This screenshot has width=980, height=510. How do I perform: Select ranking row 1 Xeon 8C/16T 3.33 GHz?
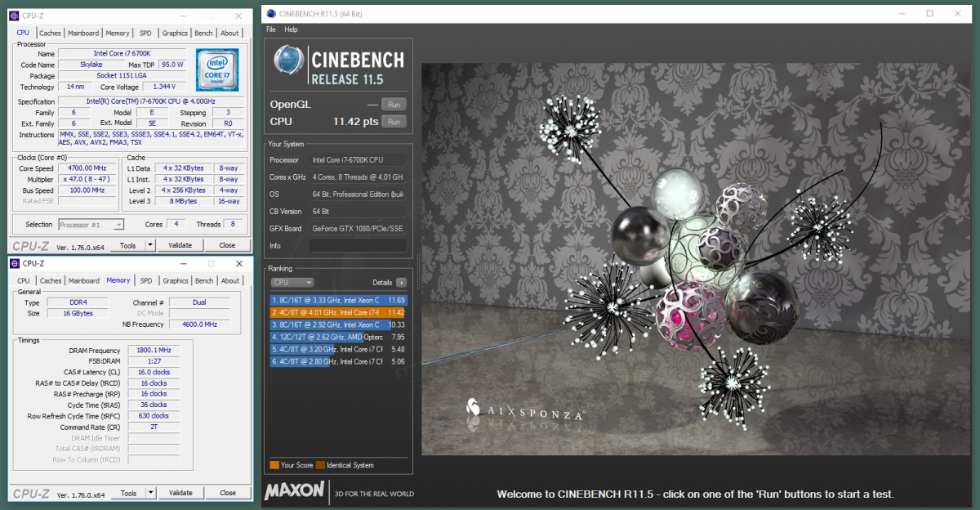338,300
